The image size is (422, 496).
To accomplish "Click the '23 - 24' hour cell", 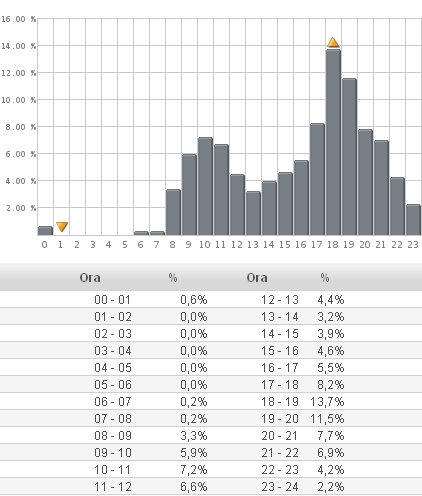I will (x=280, y=487).
